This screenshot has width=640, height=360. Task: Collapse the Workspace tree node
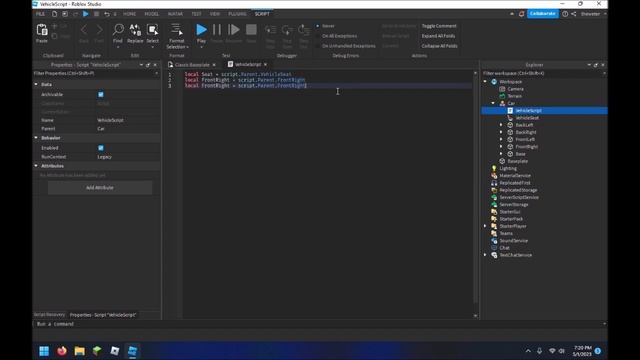(485, 82)
